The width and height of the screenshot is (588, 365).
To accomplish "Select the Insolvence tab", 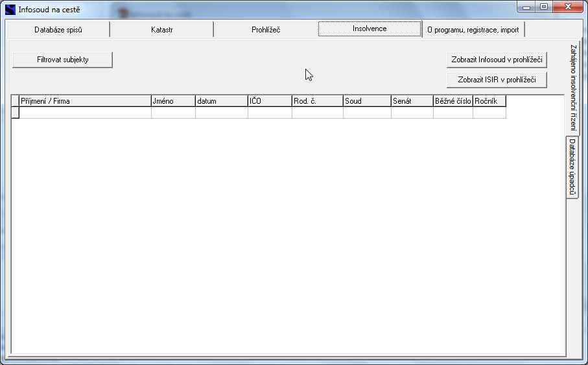I will click(x=370, y=29).
